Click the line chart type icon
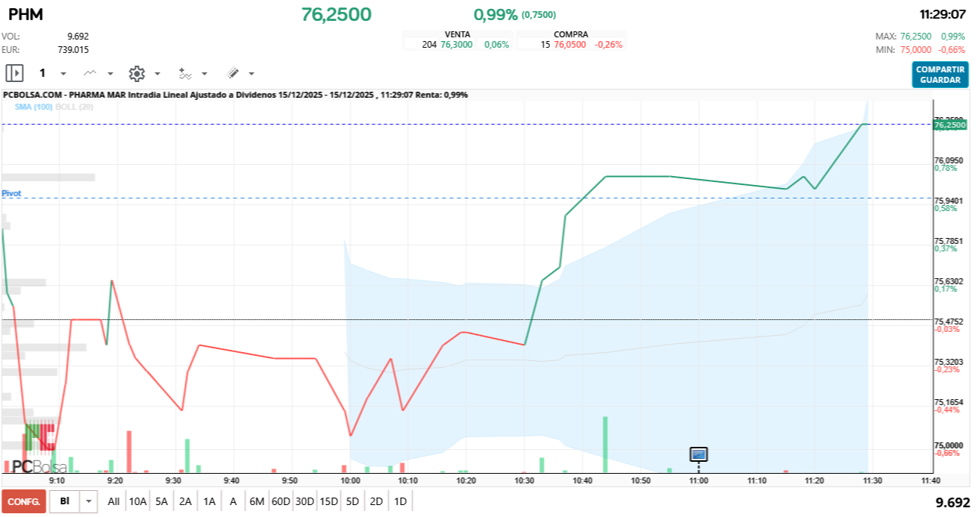The height and width of the screenshot is (517, 980). pyautogui.click(x=90, y=73)
